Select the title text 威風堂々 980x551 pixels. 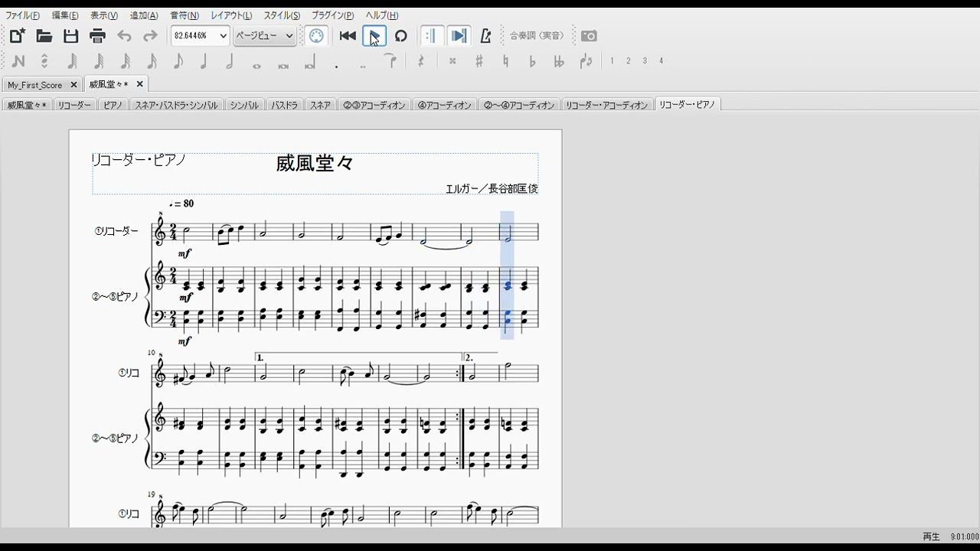click(315, 163)
